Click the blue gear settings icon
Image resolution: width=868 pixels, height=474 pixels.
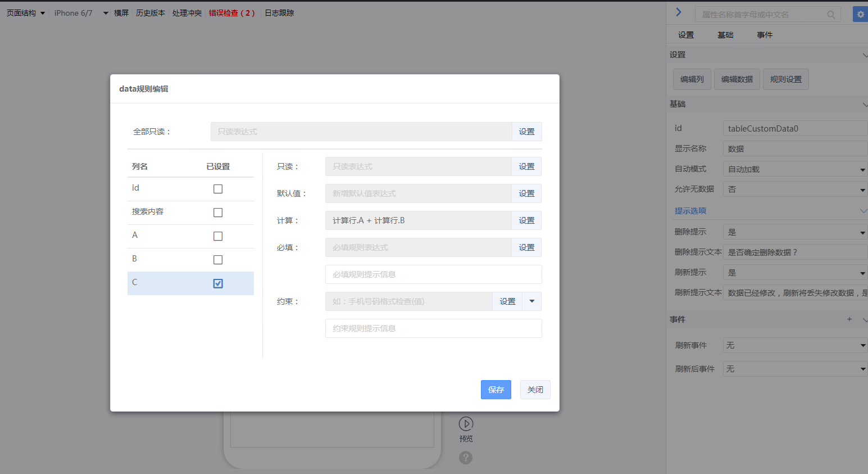click(860, 15)
